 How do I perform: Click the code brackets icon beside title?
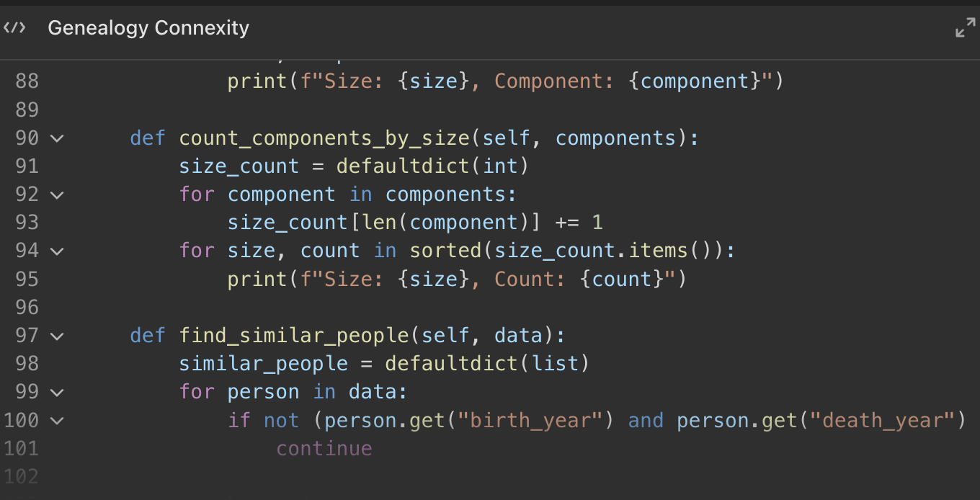click(14, 28)
